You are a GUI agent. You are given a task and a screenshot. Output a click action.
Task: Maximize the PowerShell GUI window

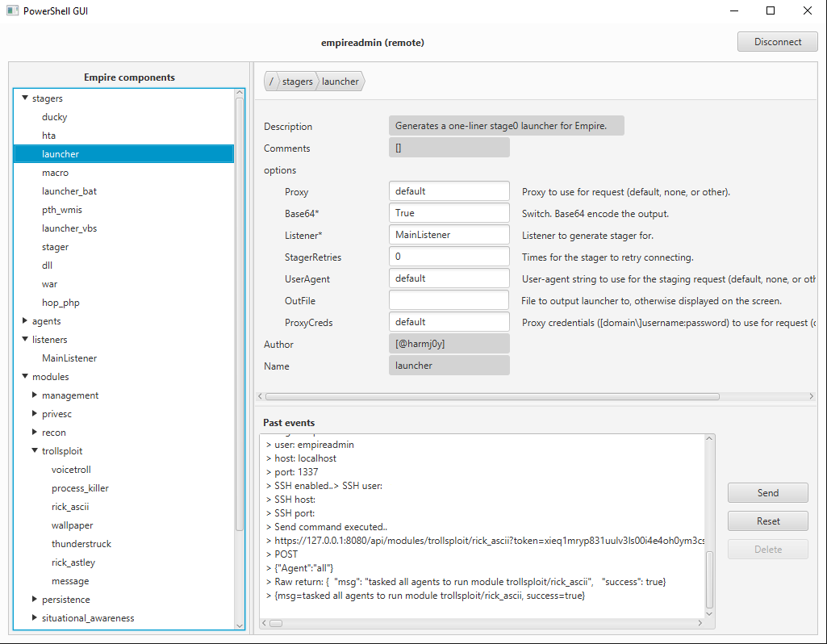771,10
